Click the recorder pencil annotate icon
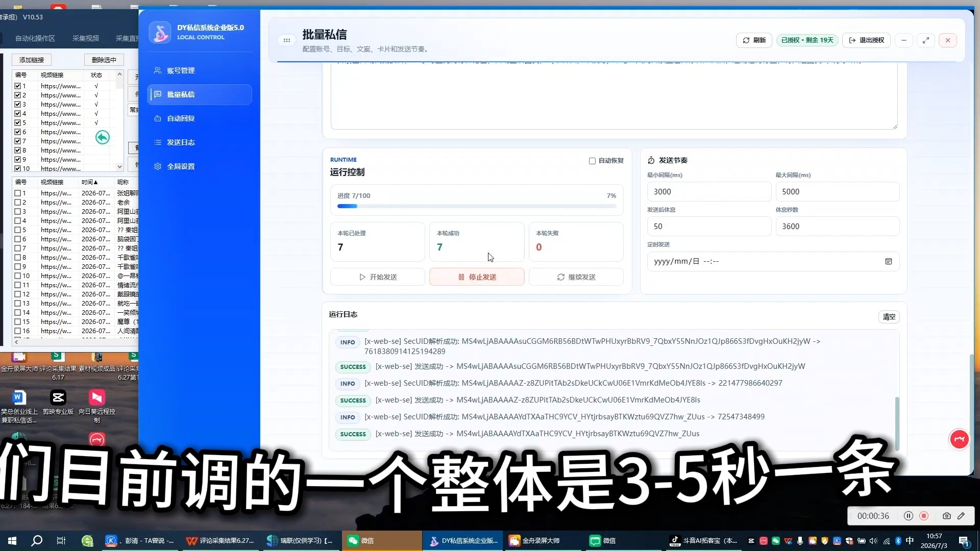The image size is (980, 551). [961, 516]
